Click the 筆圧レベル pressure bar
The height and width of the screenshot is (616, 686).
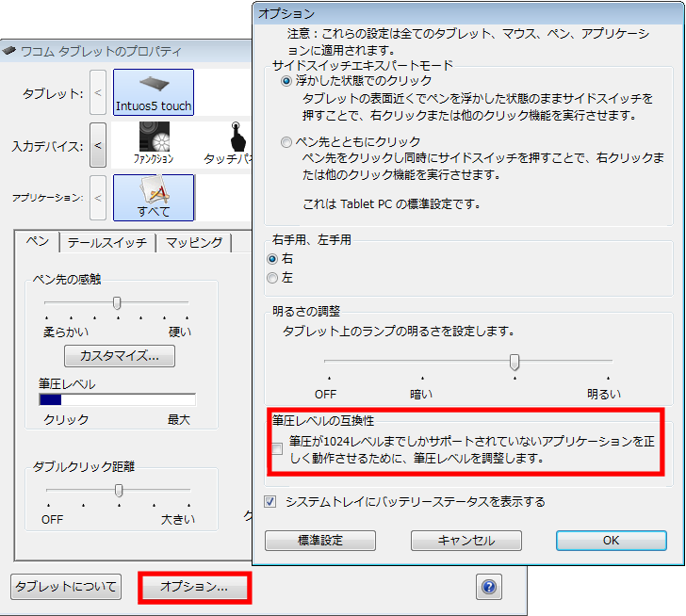point(117,399)
